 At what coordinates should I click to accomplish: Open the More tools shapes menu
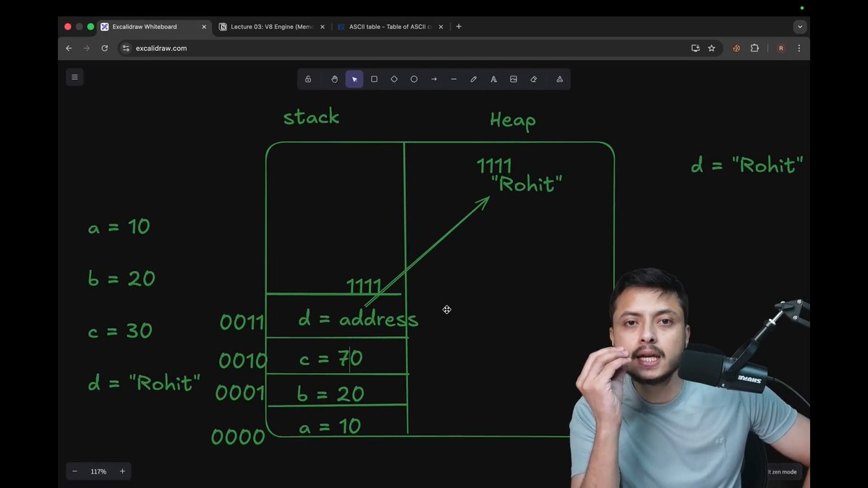tap(559, 80)
